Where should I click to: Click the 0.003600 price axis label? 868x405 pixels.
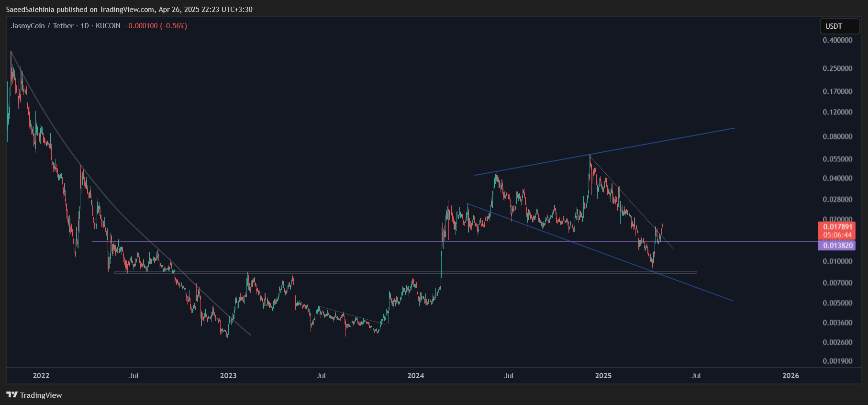point(837,323)
